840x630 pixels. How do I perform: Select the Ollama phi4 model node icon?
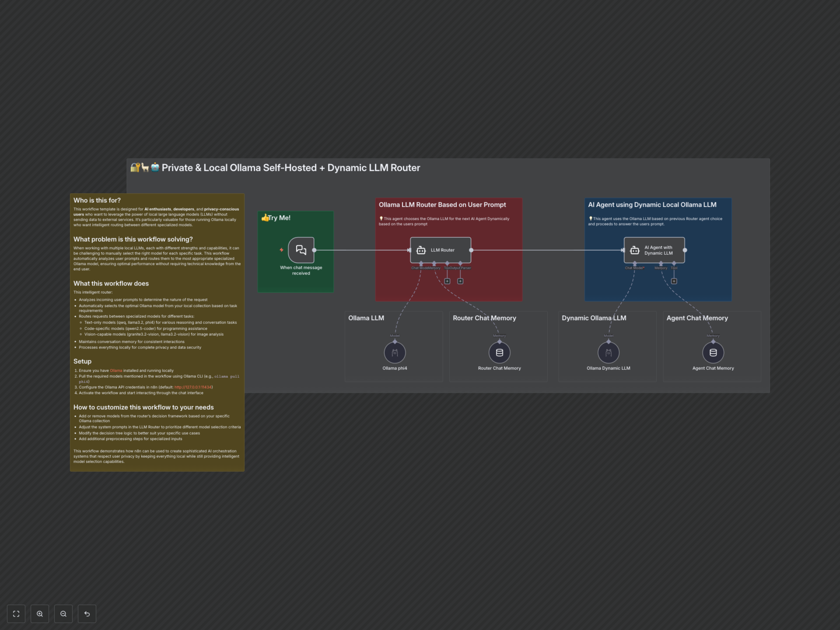[x=395, y=352]
